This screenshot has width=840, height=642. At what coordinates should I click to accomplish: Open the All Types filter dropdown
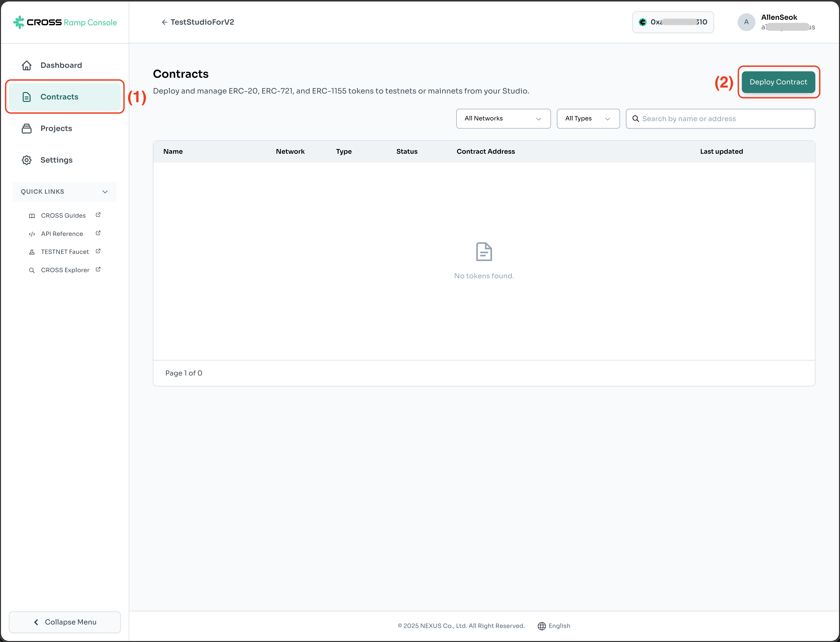(587, 118)
